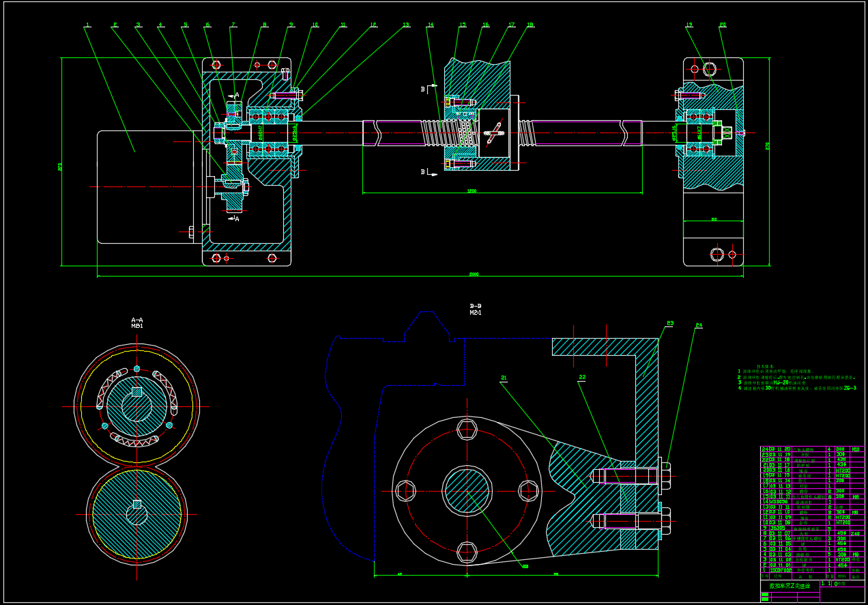Viewport: 868px width, 605px height.
Task: Click callout number 23 in B-B view
Action: (x=670, y=323)
